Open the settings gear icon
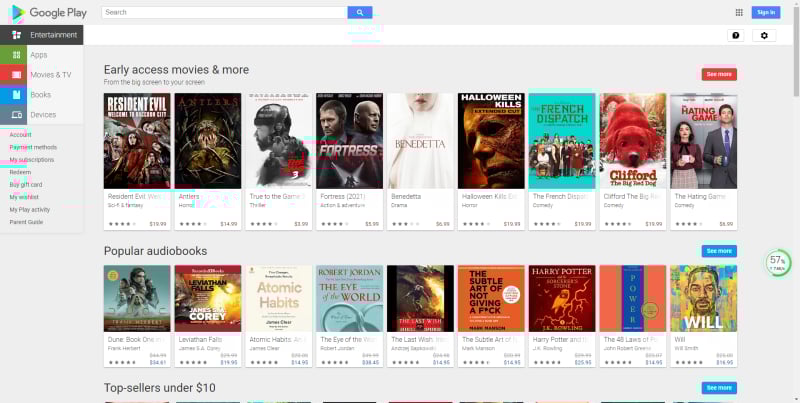Screen dimensions: 800x403 pyautogui.click(x=764, y=35)
